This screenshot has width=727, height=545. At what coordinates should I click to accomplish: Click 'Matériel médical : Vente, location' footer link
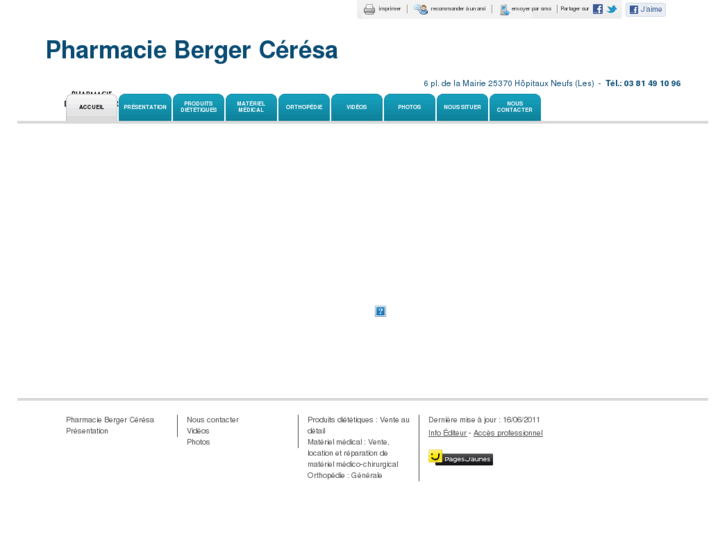[x=353, y=453]
